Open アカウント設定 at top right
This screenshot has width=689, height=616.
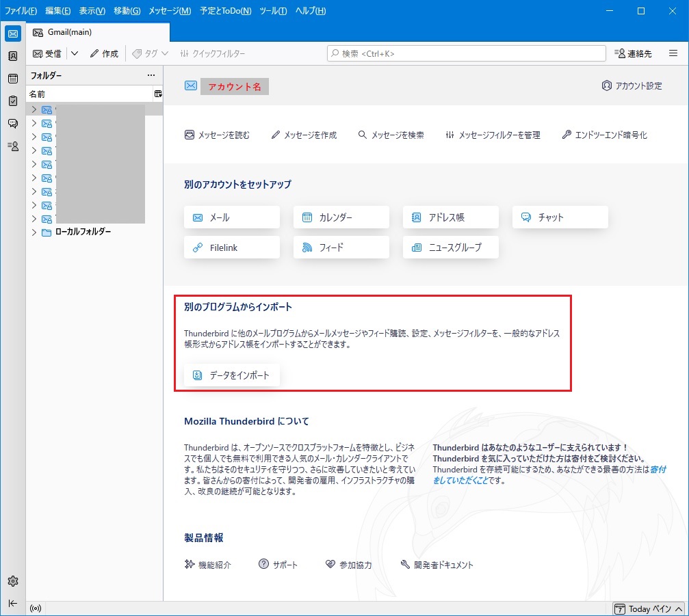tap(632, 86)
